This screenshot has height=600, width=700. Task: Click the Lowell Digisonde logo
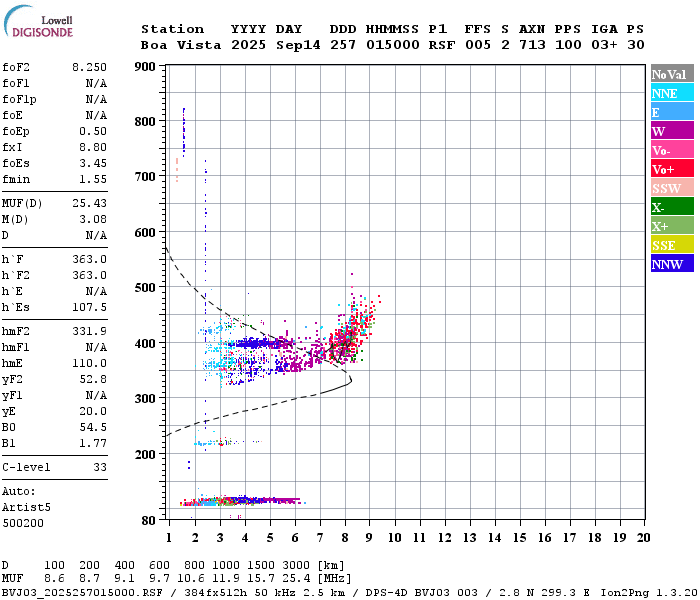pyautogui.click(x=38, y=21)
